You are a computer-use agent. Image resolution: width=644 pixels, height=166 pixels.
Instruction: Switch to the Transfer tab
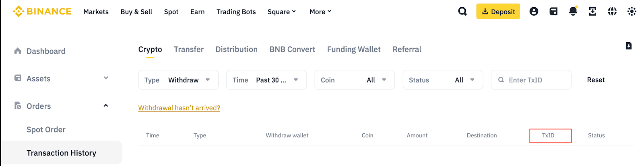[189, 49]
